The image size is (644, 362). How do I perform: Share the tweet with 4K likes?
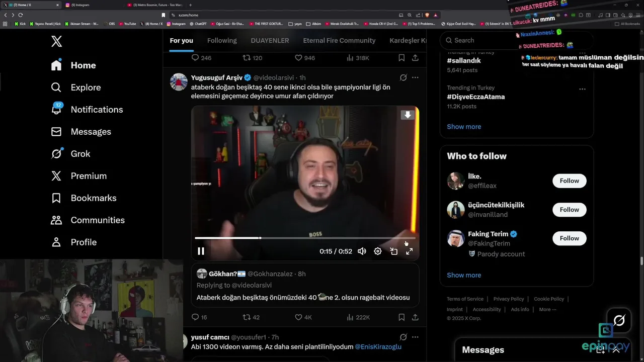415,317
